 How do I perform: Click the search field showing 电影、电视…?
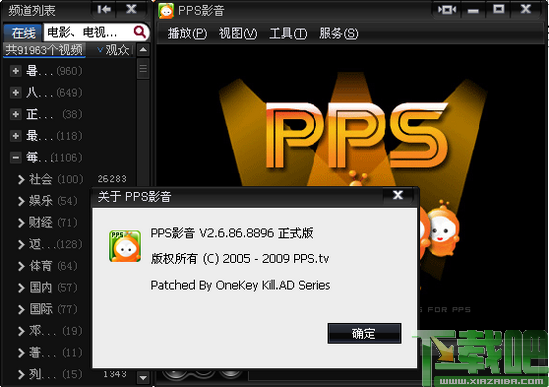[x=88, y=33]
